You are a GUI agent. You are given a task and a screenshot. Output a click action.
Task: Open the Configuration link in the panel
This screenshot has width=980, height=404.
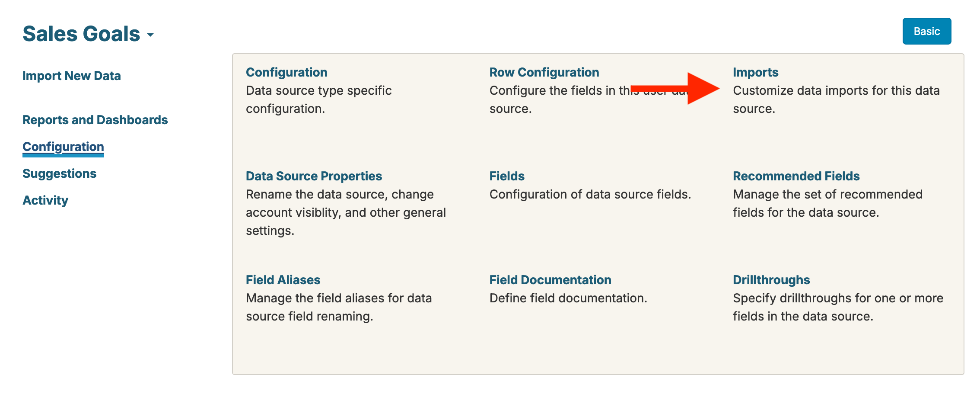(286, 72)
